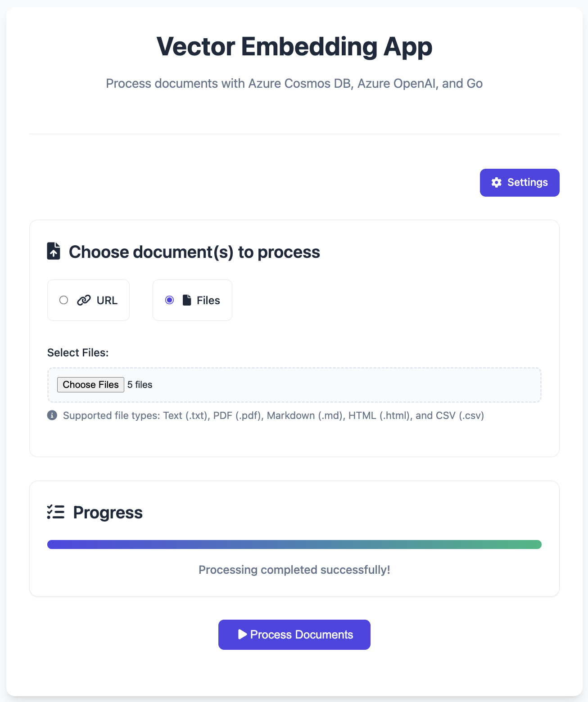Click the Choose Files button

pos(90,385)
